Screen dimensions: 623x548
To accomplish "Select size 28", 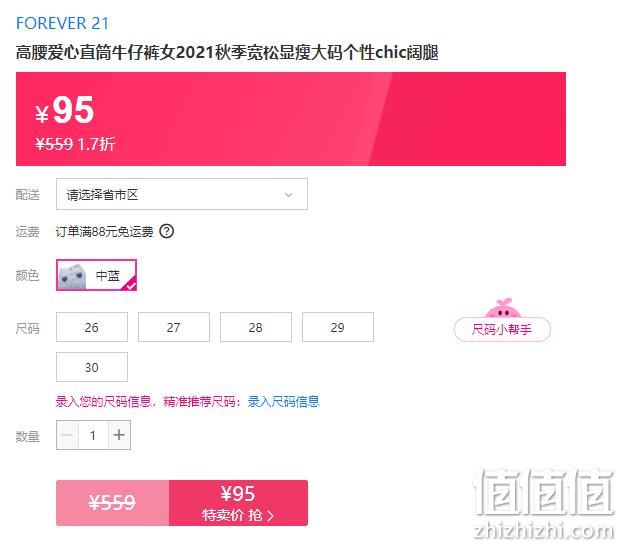I will pos(256,327).
